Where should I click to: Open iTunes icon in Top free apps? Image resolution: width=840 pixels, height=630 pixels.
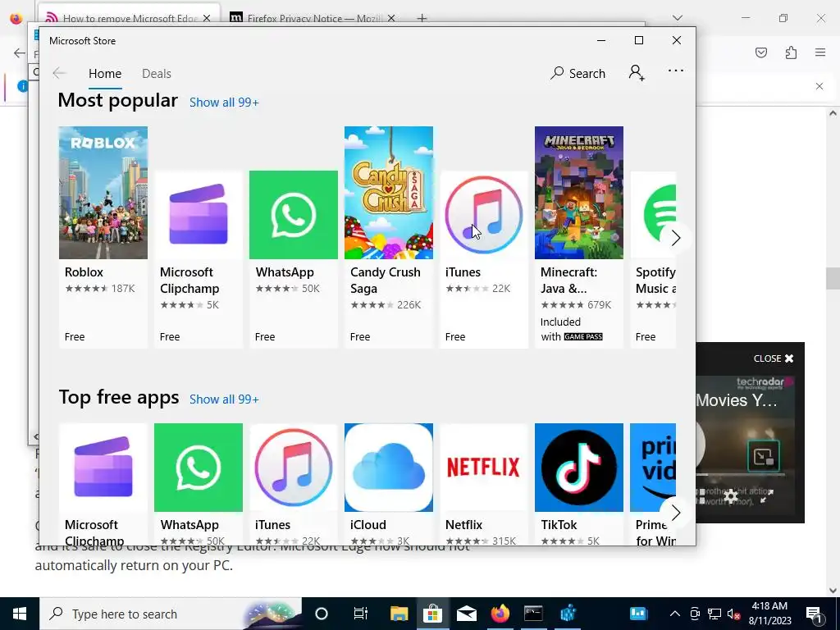point(294,468)
